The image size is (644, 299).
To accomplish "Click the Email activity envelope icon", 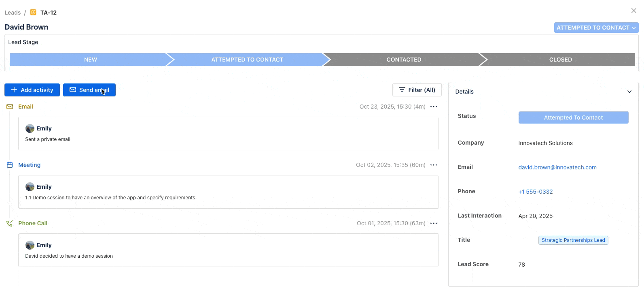I will pyautogui.click(x=10, y=107).
